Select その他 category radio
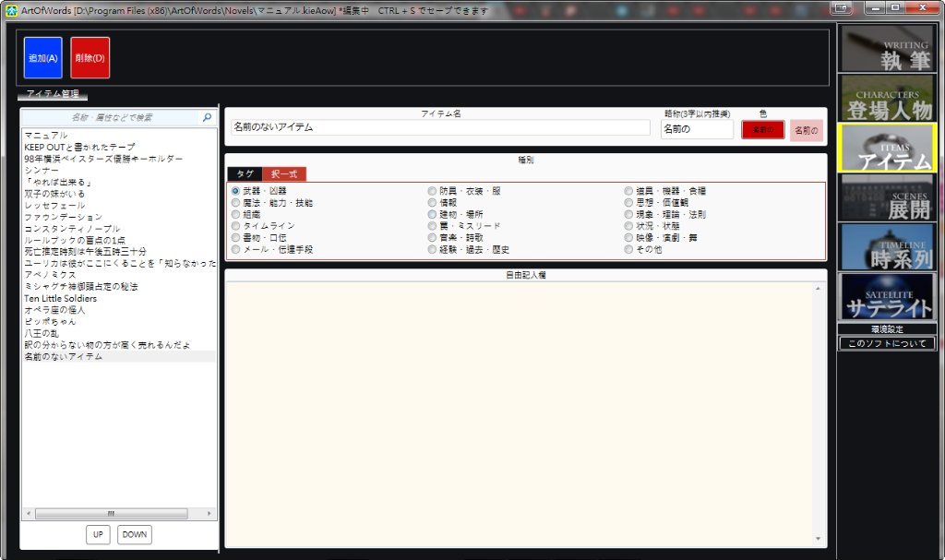945x560 pixels. pyautogui.click(x=628, y=249)
